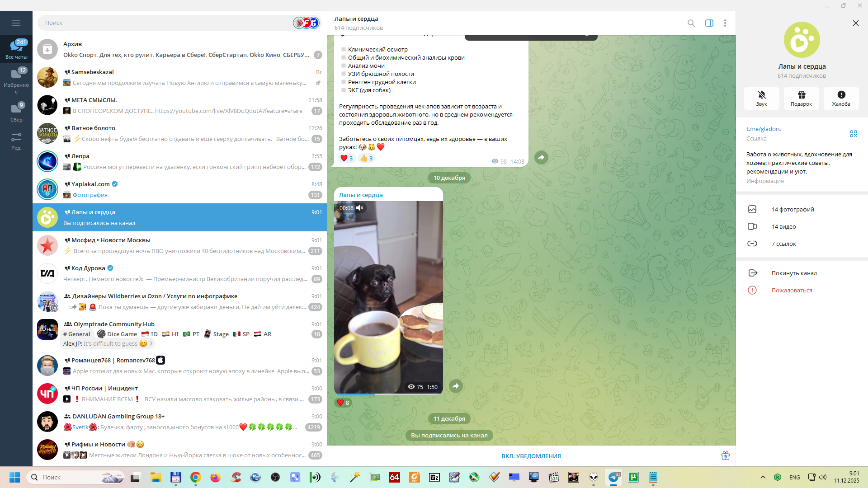Open the hamburger main menu
Screen dimensions: 868x488
(x=16, y=23)
